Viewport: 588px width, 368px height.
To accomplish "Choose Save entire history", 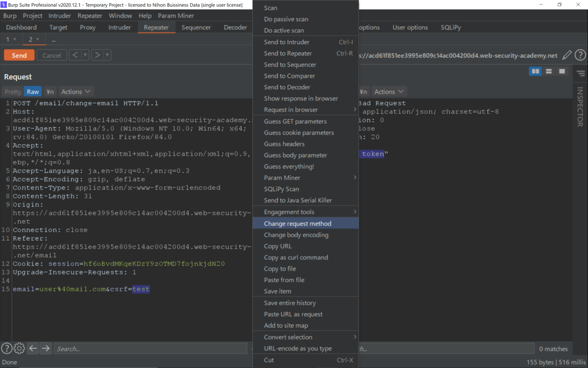I will pos(305,303).
